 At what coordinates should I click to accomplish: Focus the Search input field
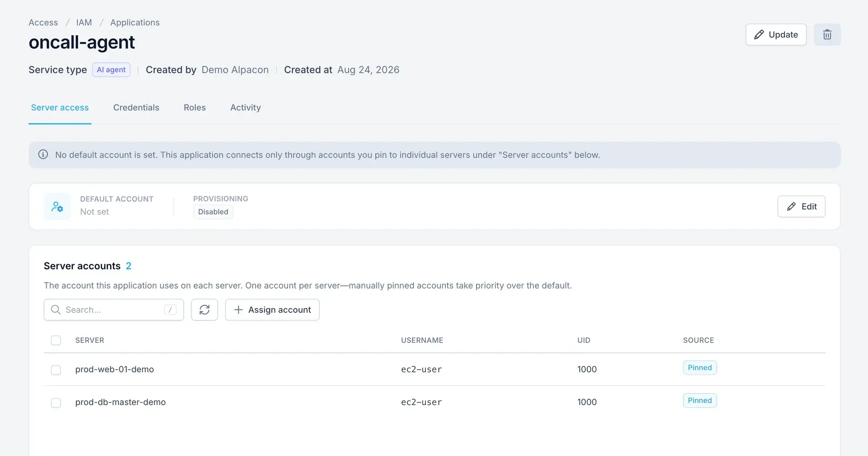pos(114,309)
